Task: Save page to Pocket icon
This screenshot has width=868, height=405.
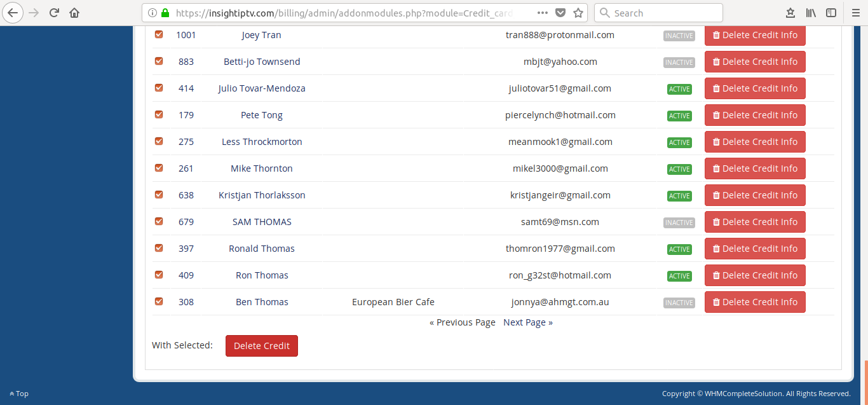Action: (x=560, y=13)
